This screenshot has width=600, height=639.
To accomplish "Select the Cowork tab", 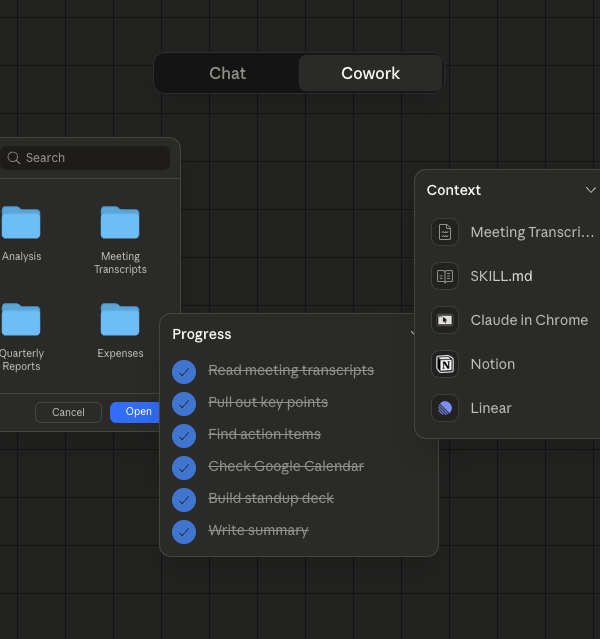I will coord(370,73).
